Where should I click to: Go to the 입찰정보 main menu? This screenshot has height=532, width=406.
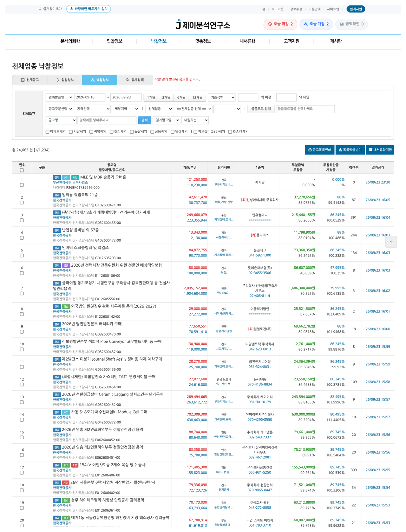[x=115, y=41]
